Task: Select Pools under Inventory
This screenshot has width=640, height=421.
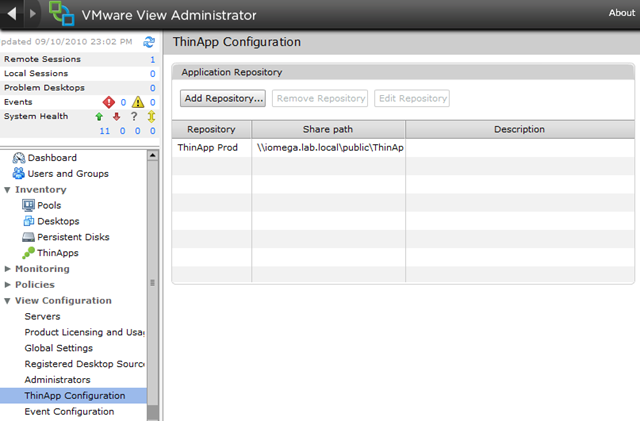Action: [49, 205]
